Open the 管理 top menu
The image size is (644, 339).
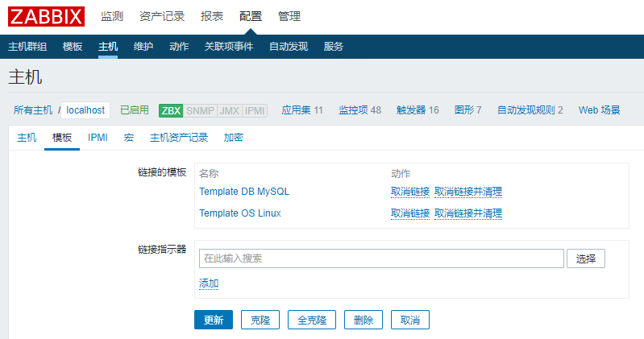pyautogui.click(x=289, y=16)
